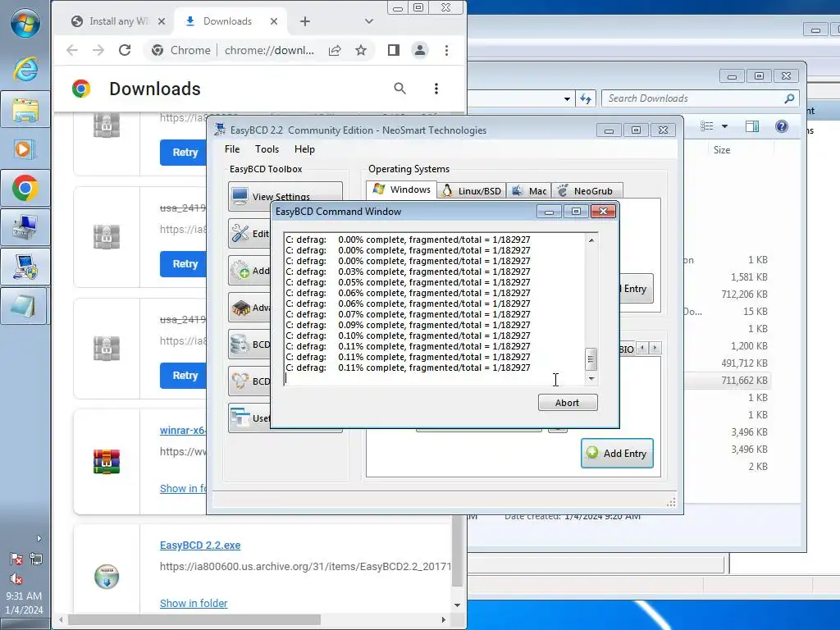
Task: Show hidden tray icons arrow
Action: coord(39,538)
